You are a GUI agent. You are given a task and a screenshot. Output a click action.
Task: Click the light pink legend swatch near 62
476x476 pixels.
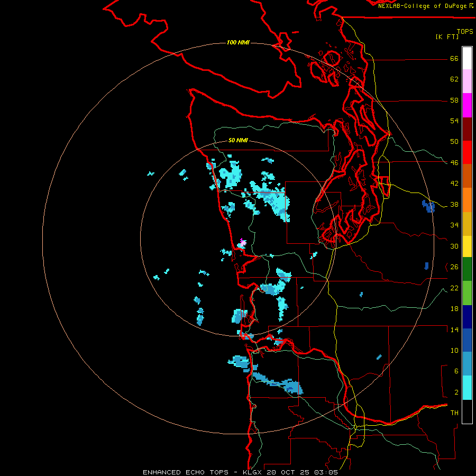click(x=467, y=81)
